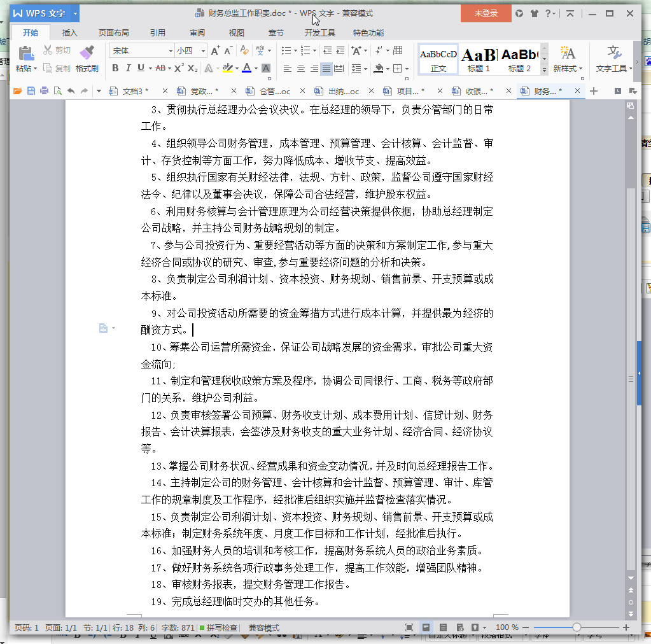The height and width of the screenshot is (644, 651).
Task: Center align the paragraph
Action: pyautogui.click(x=300, y=69)
